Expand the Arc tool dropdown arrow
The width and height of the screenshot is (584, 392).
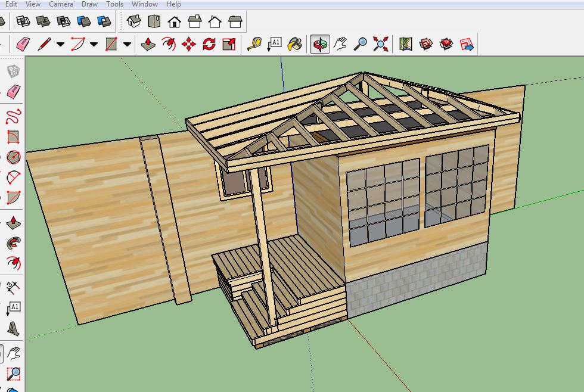94,44
